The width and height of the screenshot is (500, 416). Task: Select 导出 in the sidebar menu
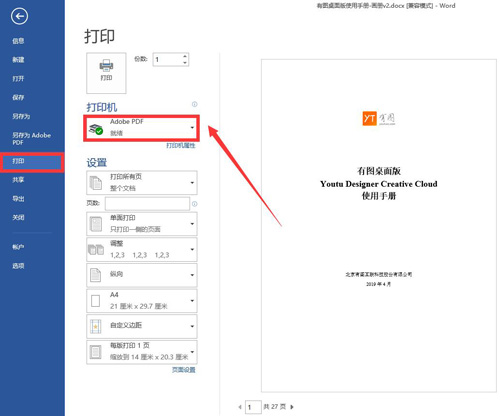18,199
